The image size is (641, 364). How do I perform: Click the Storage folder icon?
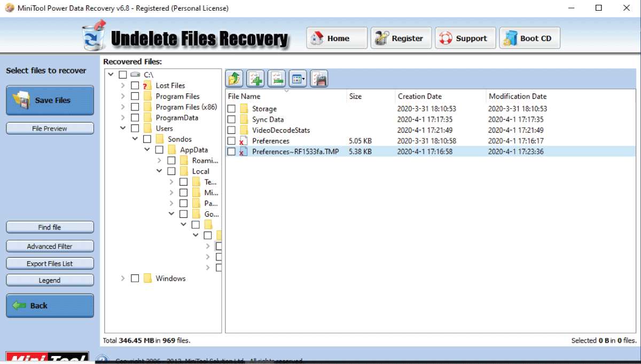244,109
